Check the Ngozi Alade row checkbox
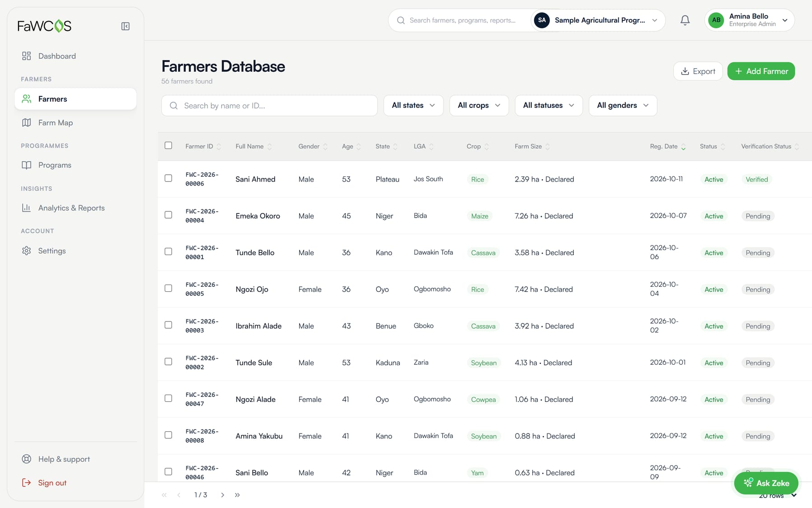812x508 pixels. (168, 398)
